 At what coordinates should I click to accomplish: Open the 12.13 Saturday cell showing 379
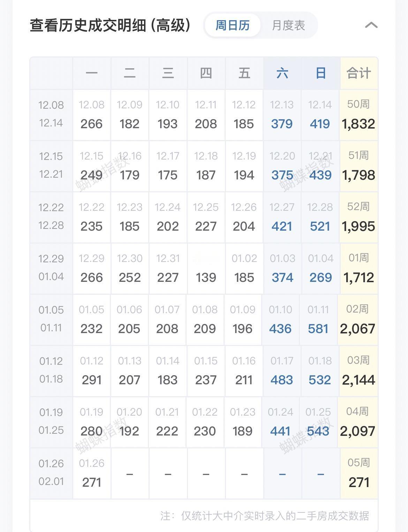282,115
